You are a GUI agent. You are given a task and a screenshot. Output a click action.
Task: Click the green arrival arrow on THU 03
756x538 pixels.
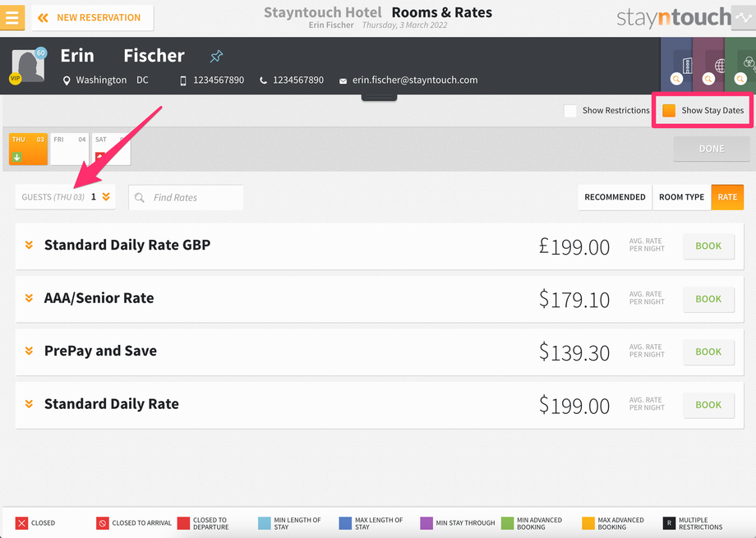(17, 157)
